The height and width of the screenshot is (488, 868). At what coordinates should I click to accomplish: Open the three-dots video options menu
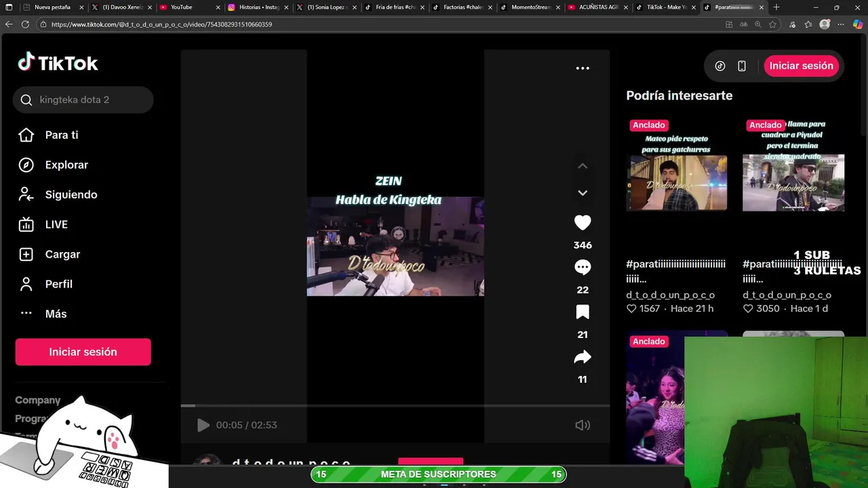click(583, 68)
